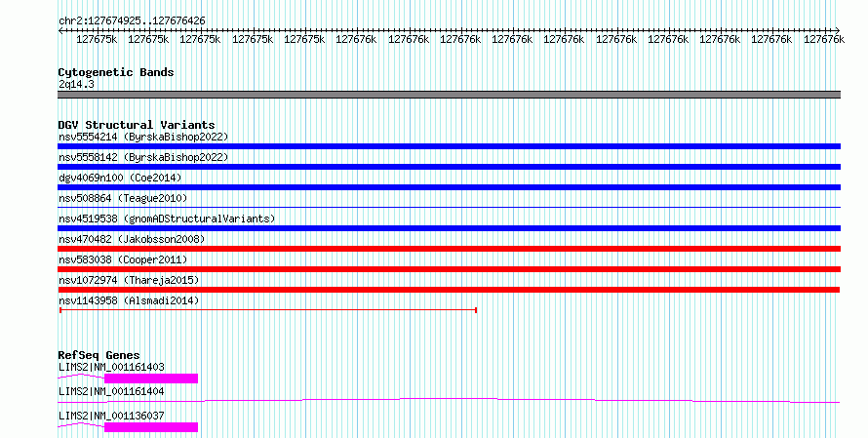The height and width of the screenshot is (438, 868).
Task: Click the blue bar under nsv5558142
Action: 449,167
